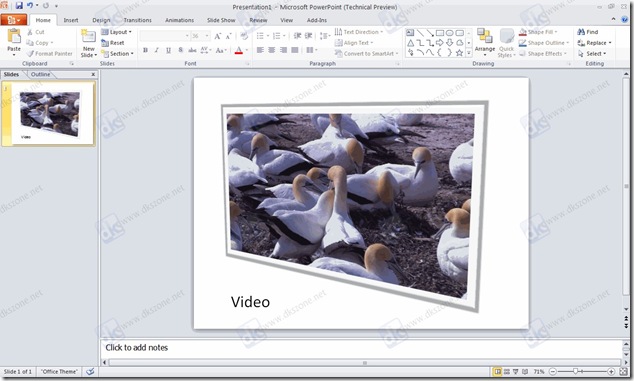Viewport: 634px width, 381px height.
Task: Open the Replace dropdown
Action: tap(594, 43)
